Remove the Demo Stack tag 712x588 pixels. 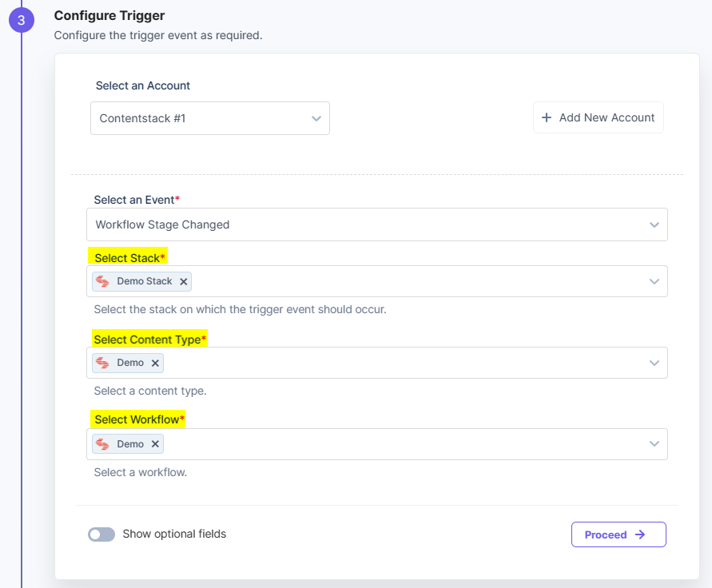click(184, 281)
